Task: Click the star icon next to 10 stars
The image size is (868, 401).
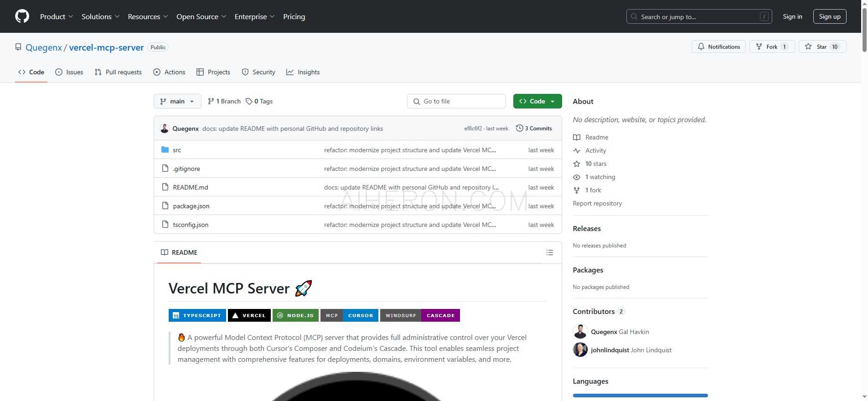Action: [577, 164]
